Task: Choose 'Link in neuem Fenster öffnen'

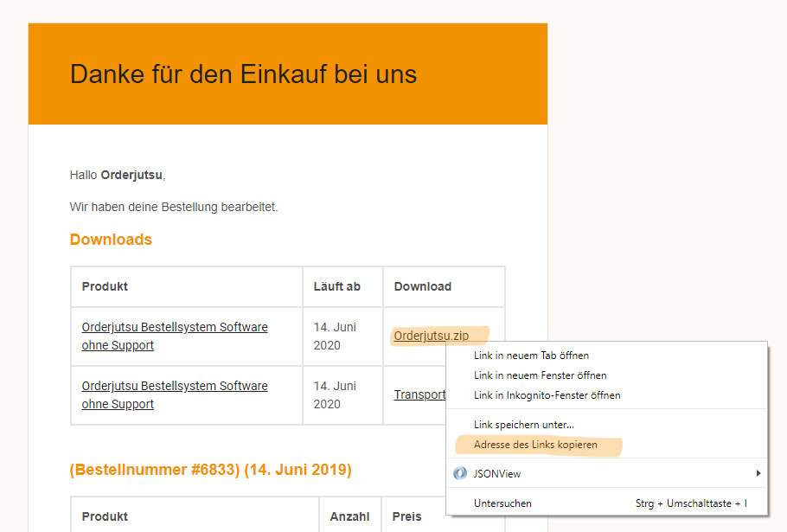Action: (606, 375)
